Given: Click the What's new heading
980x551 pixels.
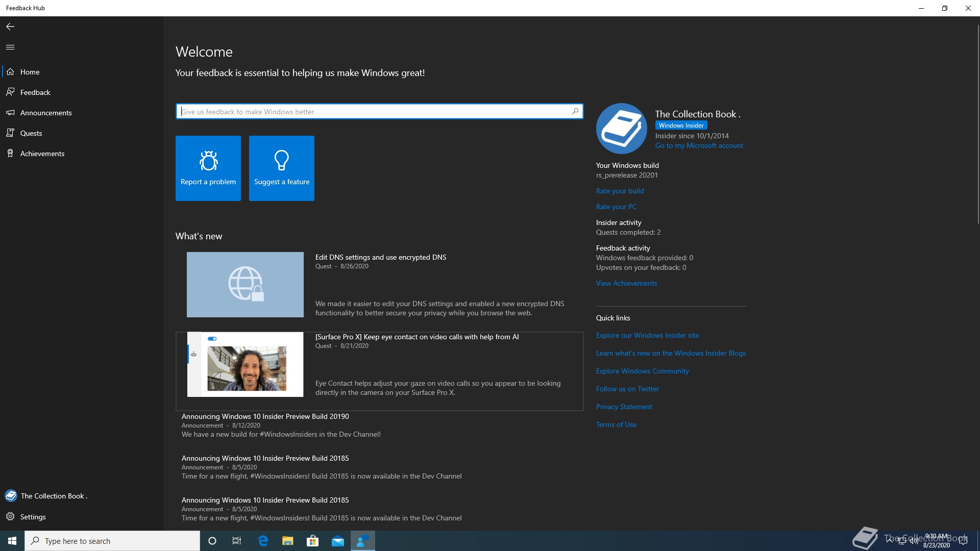Looking at the screenshot, I should click(199, 236).
